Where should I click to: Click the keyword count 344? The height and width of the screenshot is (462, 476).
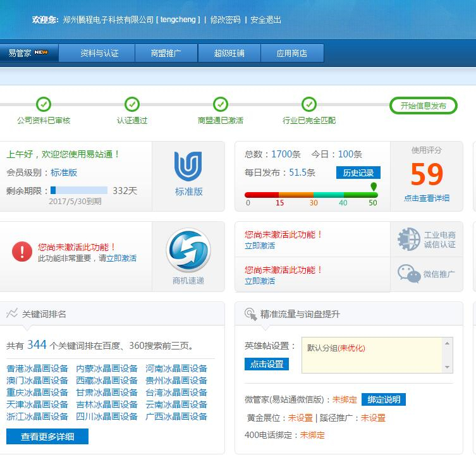pyautogui.click(x=37, y=344)
